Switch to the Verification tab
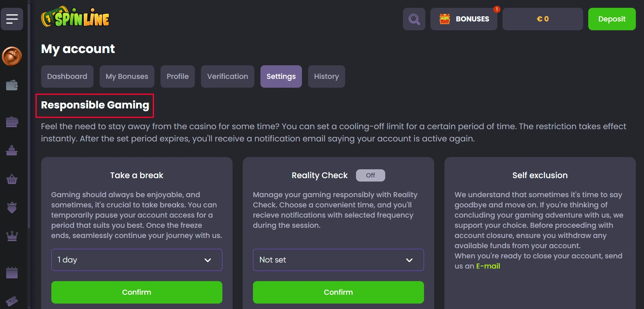This screenshot has height=309, width=644. [227, 76]
